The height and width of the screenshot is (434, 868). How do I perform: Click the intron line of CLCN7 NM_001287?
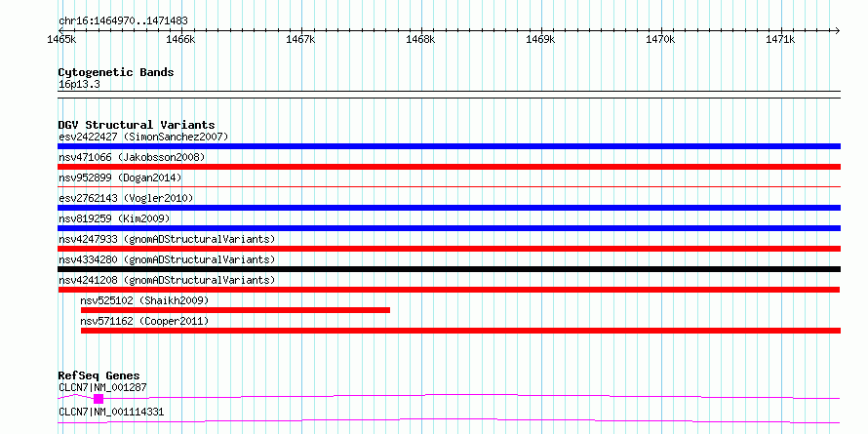coord(470,395)
